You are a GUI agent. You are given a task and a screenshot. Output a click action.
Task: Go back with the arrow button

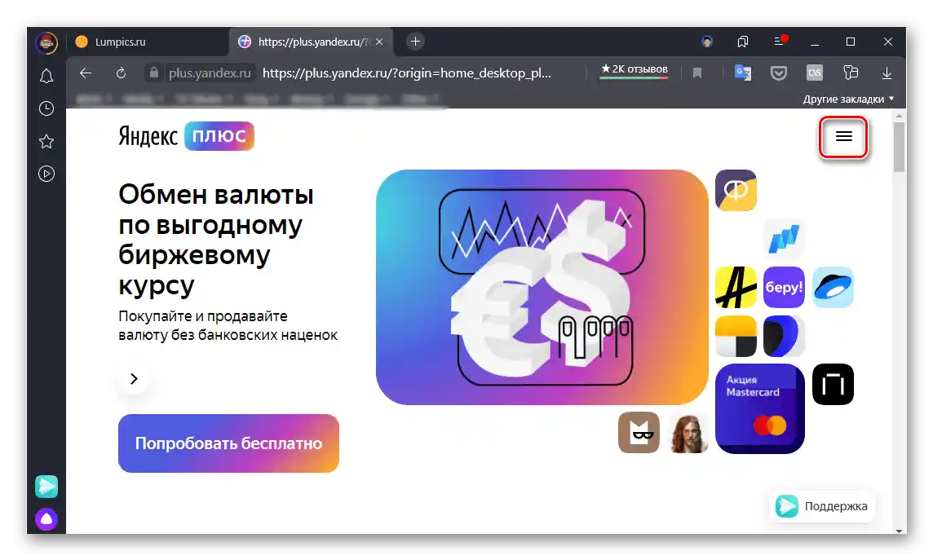[86, 73]
